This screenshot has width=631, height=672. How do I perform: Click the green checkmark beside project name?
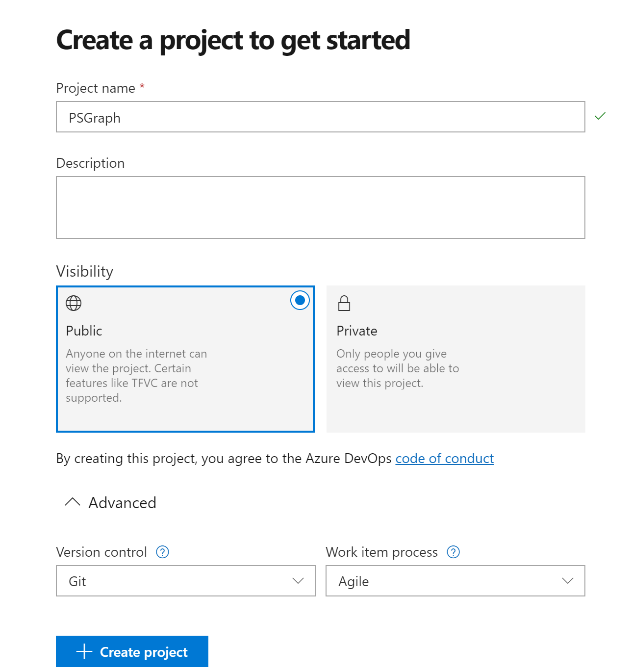600,116
